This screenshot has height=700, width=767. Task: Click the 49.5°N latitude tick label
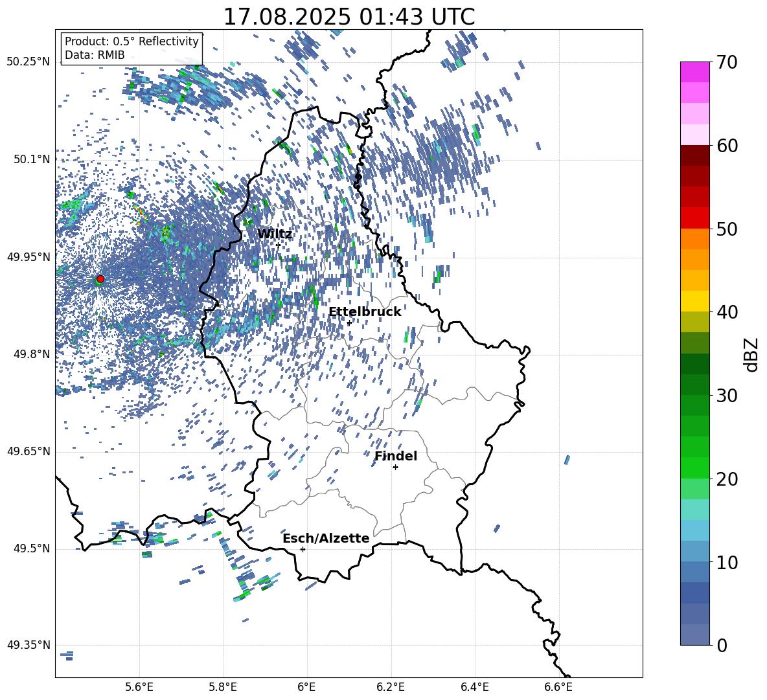31,548
